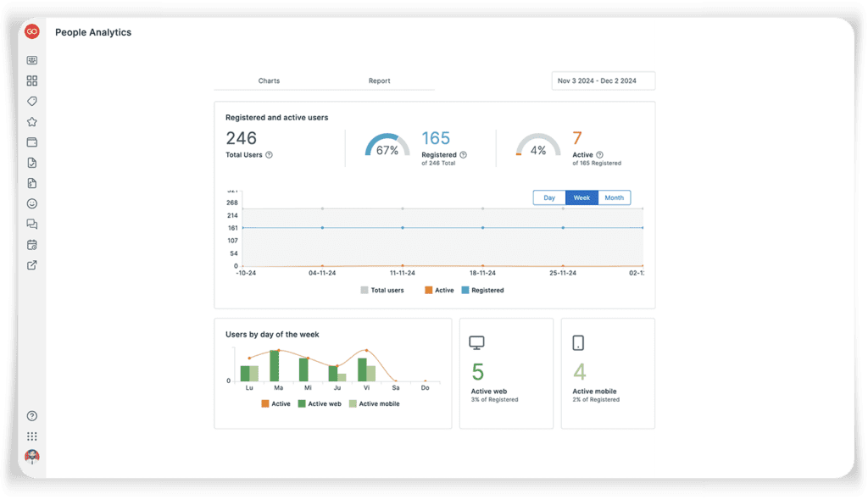Switch the chart to Month view
Viewport: 868px width, 500px height.
614,197
